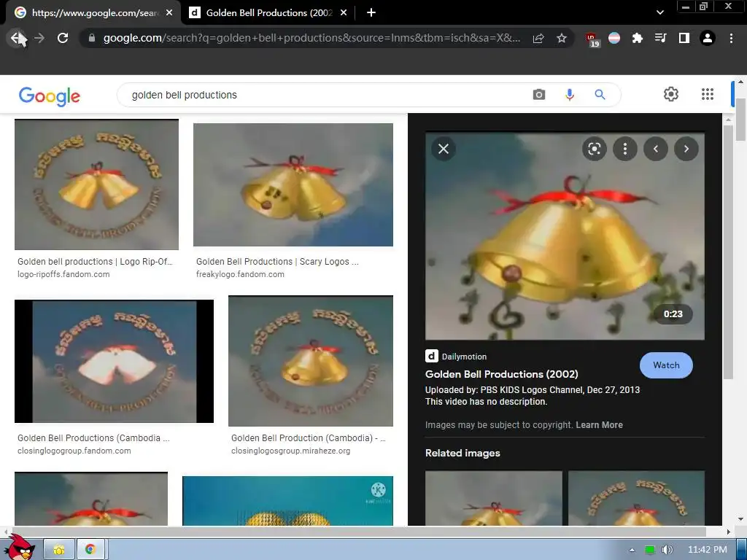Go back using browser back arrow
Viewport: 747px width, 560px height.
[x=18, y=38]
